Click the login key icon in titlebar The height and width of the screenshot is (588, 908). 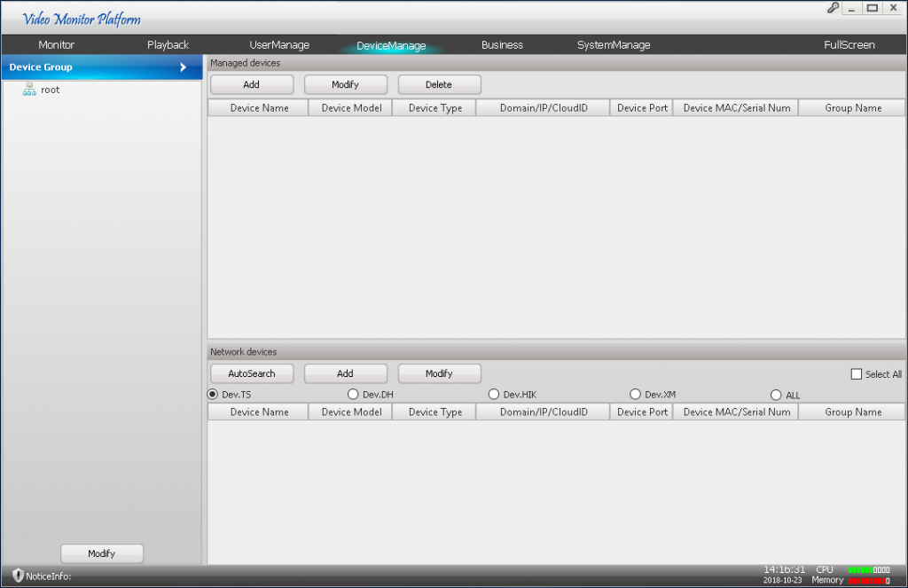click(x=832, y=8)
